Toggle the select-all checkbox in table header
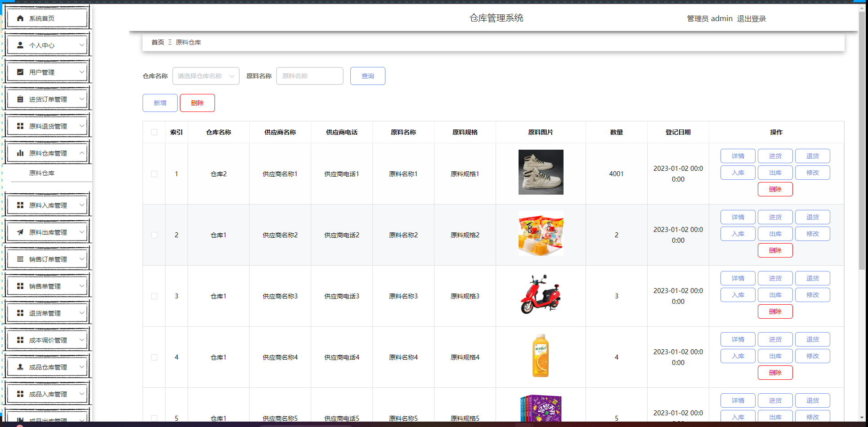 [154, 132]
